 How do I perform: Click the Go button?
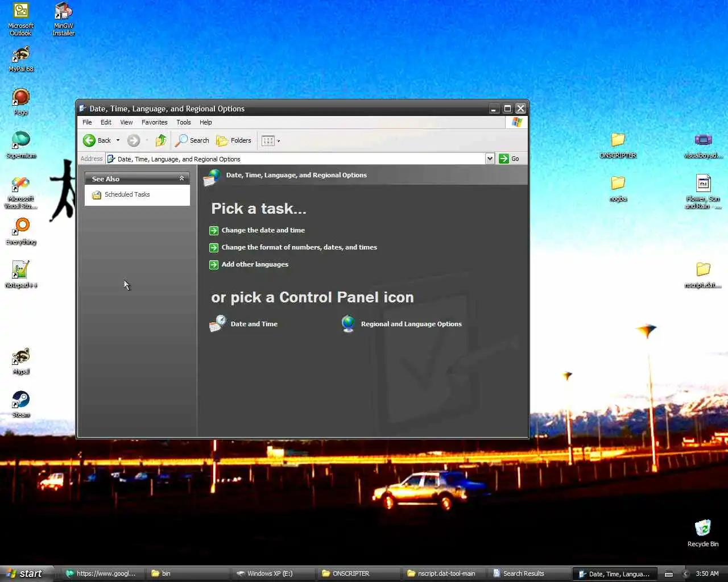509,159
